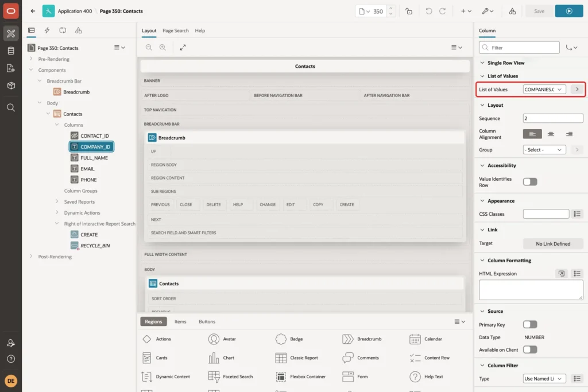Go to the List of Values component arrow
This screenshot has height=392, width=588.
pos(577,89)
